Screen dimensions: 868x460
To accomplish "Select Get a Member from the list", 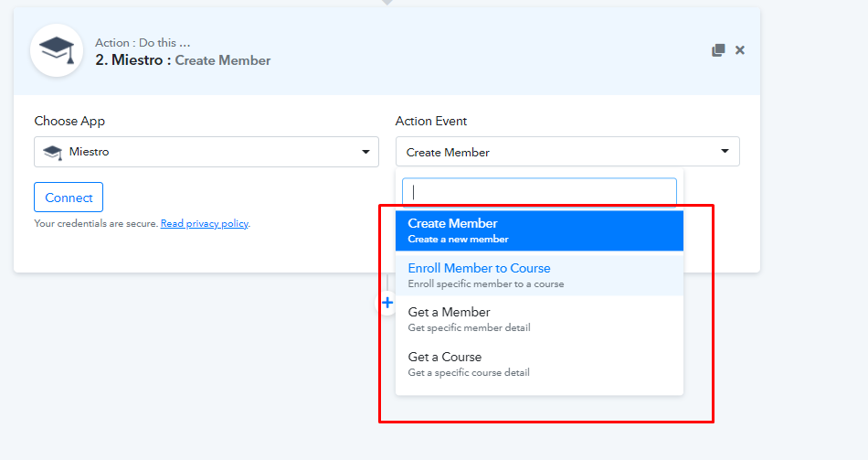I will (x=539, y=319).
